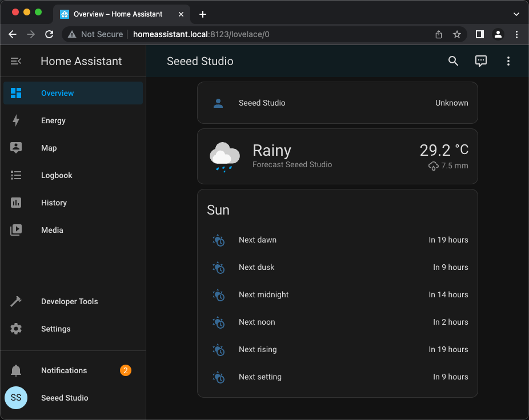This screenshot has width=529, height=420.
Task: Click the Notifications bell icon
Action: coord(16,370)
